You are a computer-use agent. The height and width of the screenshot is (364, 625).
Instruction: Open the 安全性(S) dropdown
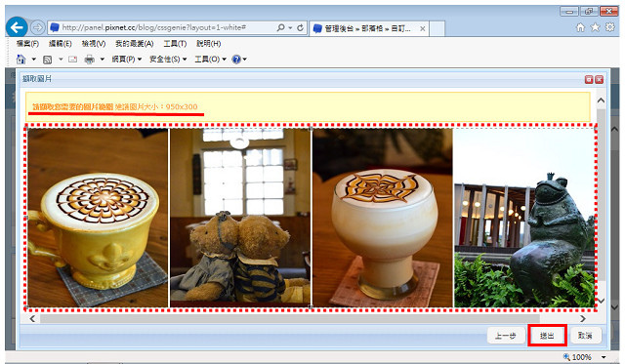click(168, 60)
